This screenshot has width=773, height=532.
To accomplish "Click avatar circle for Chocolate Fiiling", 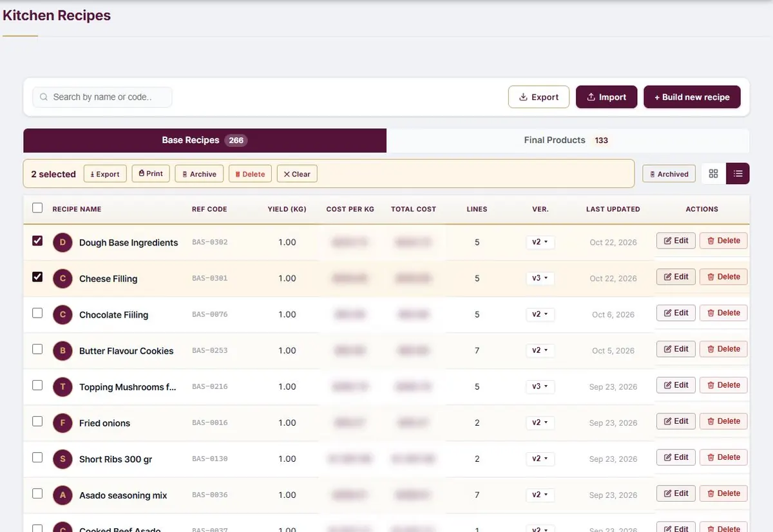I will (x=62, y=314).
